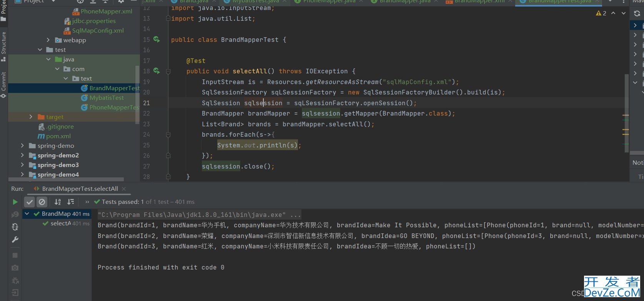Fold the forEach lambda at line 24
The height and width of the screenshot is (301, 644).
tap(168, 135)
